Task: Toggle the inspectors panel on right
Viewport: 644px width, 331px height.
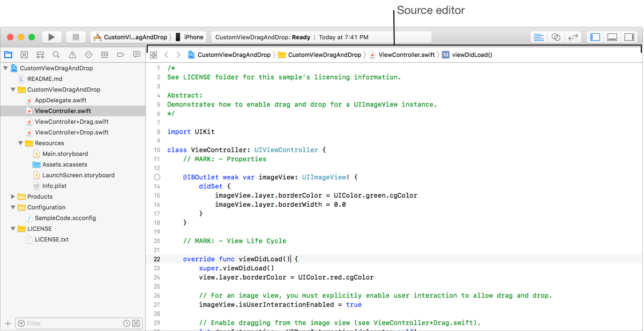Action: tap(629, 37)
